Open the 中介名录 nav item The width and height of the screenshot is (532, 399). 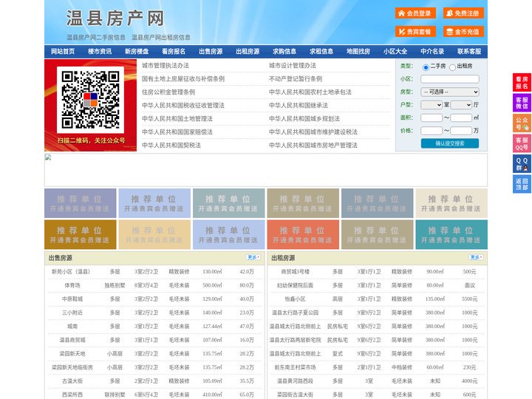coord(432,52)
